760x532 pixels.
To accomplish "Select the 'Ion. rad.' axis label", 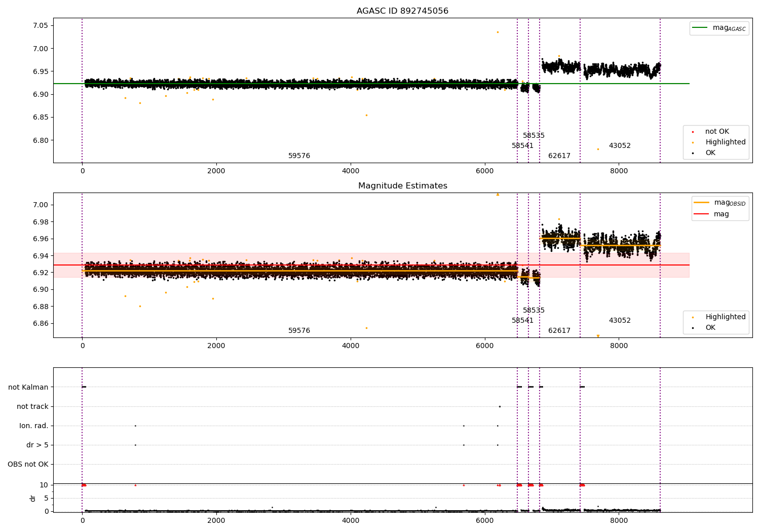I will 34,426.
